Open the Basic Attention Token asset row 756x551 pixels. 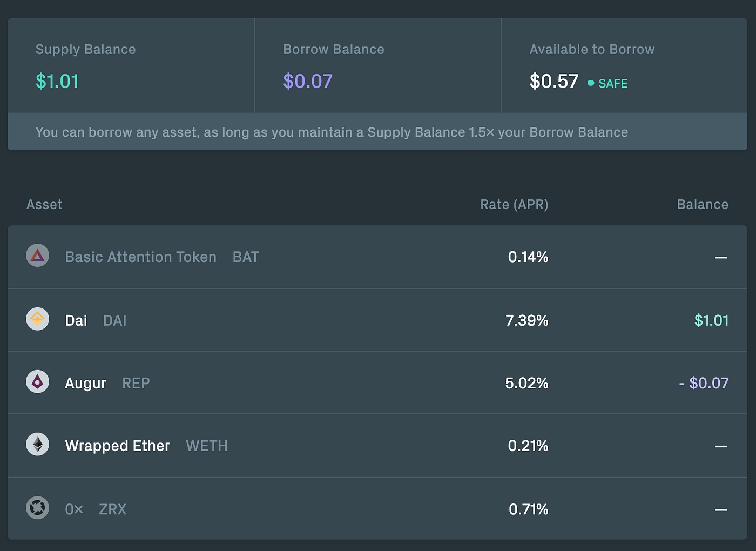point(140,257)
